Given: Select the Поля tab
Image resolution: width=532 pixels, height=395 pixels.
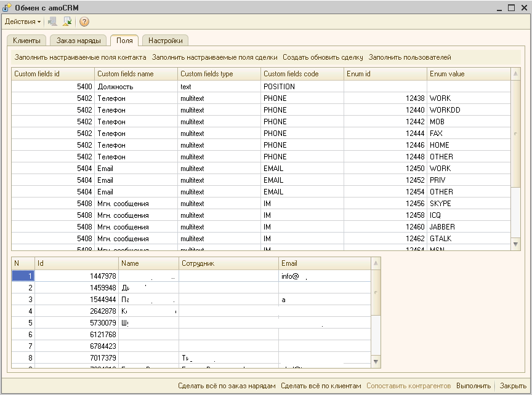Looking at the screenshot, I should [124, 41].
